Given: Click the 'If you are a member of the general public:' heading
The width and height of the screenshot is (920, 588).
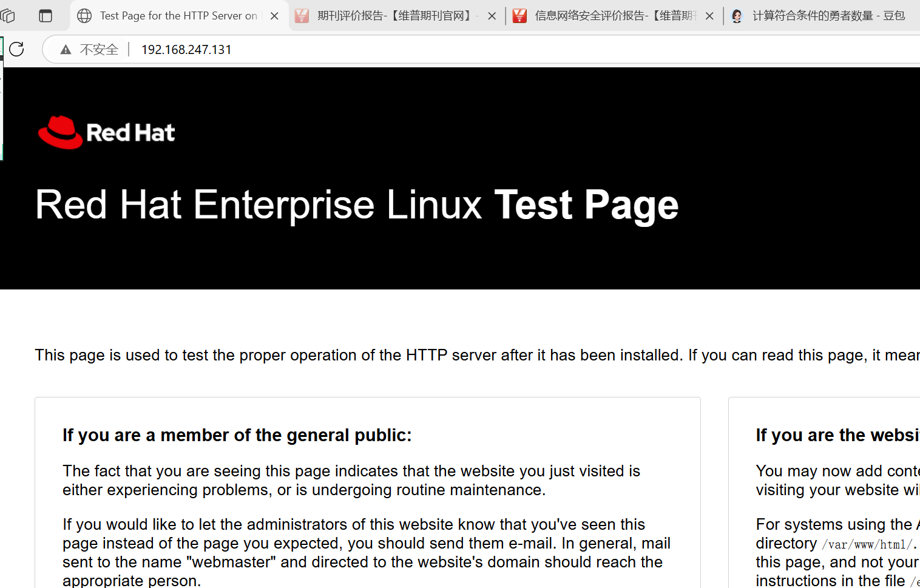Looking at the screenshot, I should click(x=237, y=435).
